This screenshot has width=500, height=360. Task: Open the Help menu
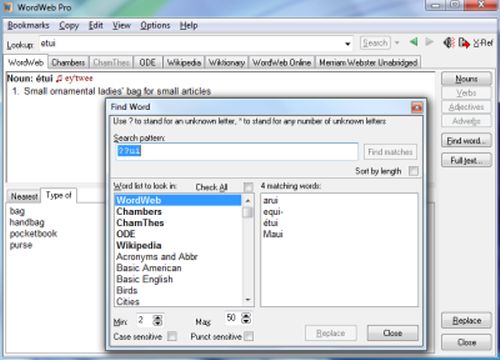pyautogui.click(x=189, y=25)
